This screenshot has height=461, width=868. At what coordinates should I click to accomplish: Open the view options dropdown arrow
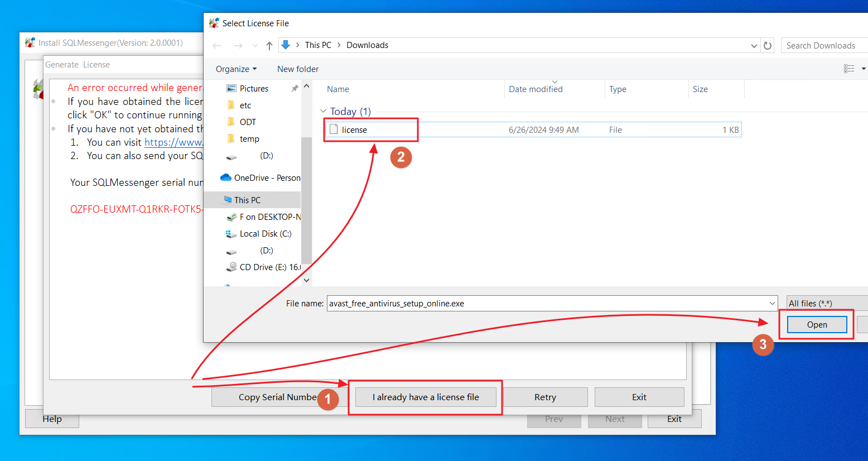(x=864, y=69)
